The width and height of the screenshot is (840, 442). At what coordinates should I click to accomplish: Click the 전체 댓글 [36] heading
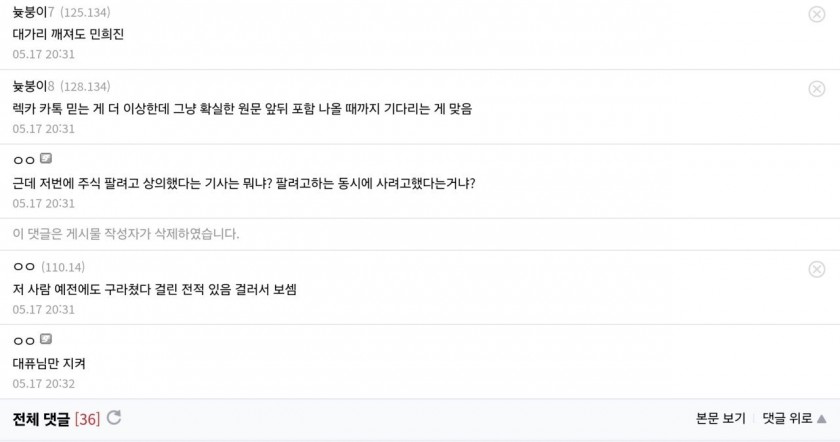56,418
